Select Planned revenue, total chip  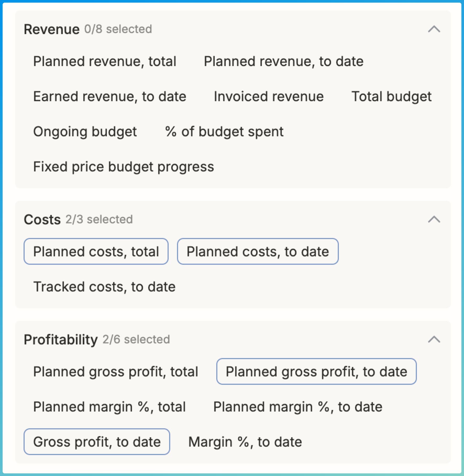104,61
